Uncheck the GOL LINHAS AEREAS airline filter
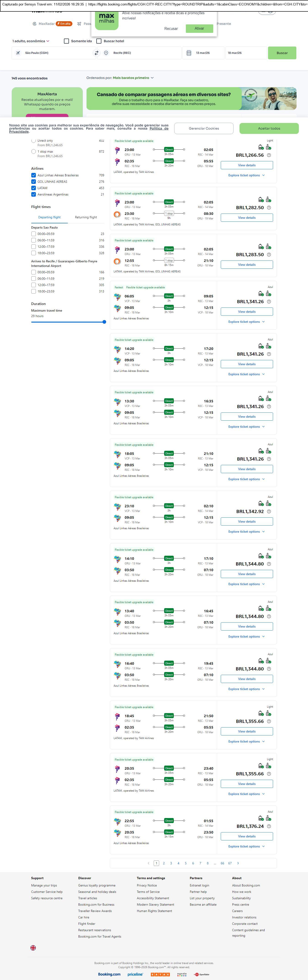The height and width of the screenshot is (980, 308). pos(34,182)
